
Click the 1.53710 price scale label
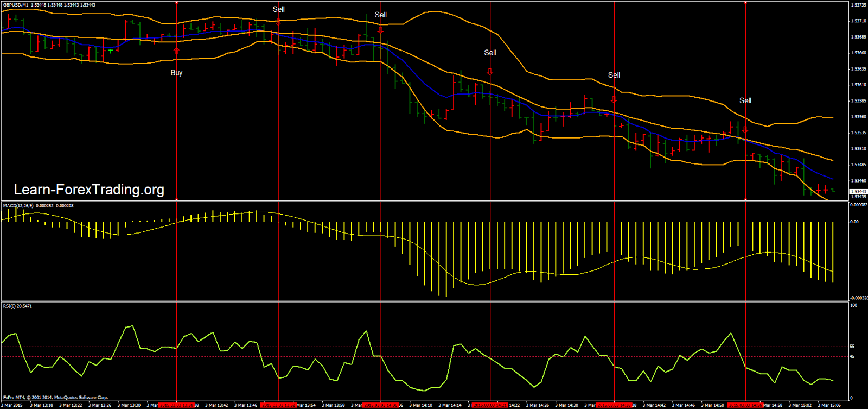click(858, 21)
